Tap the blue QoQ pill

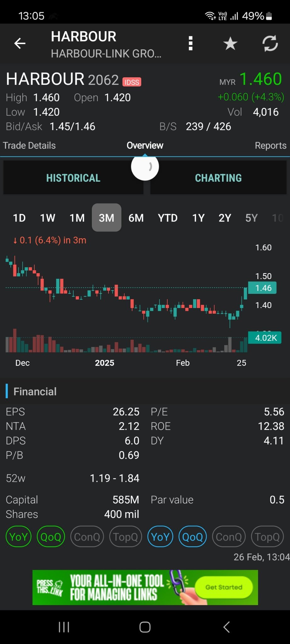pyautogui.click(x=193, y=537)
